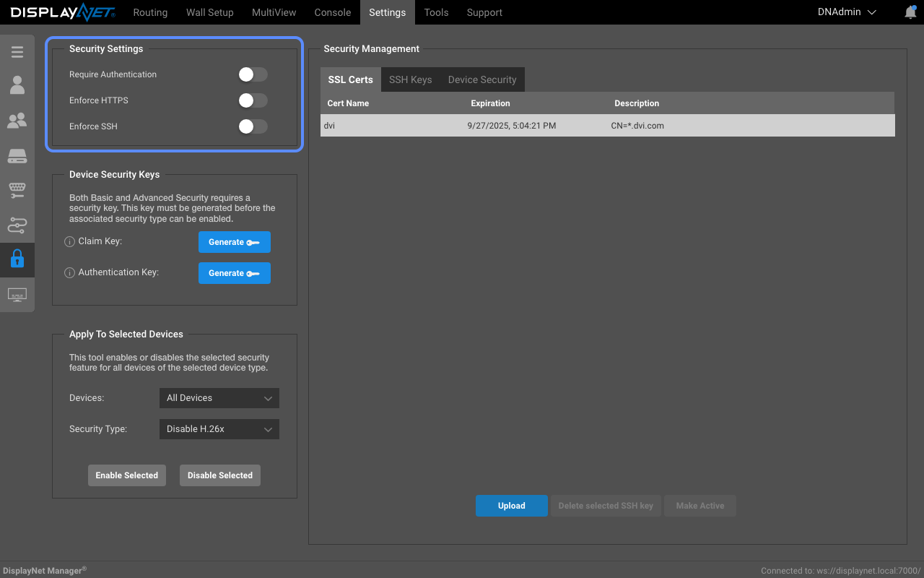
Task: Open the Wall Setup menu
Action: pyautogui.click(x=209, y=12)
